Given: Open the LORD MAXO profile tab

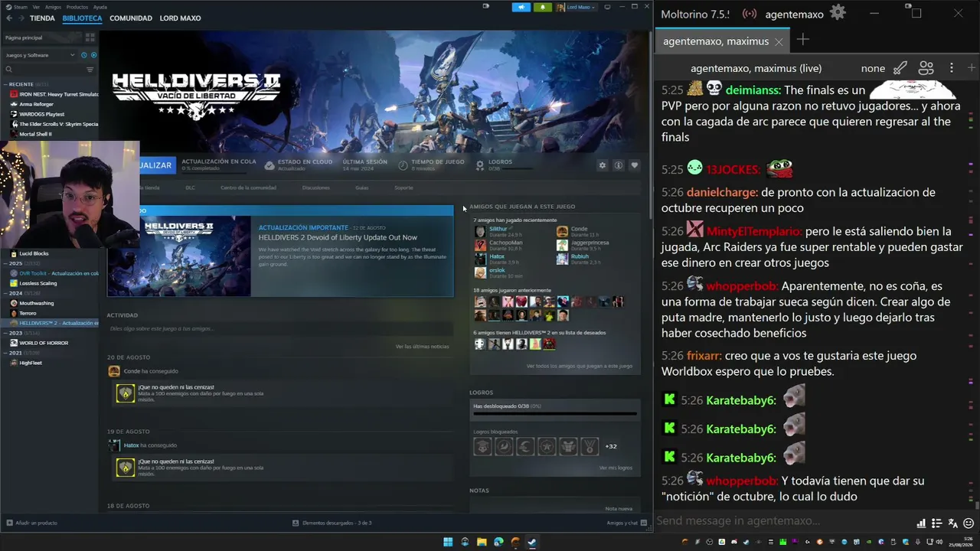Looking at the screenshot, I should (180, 18).
